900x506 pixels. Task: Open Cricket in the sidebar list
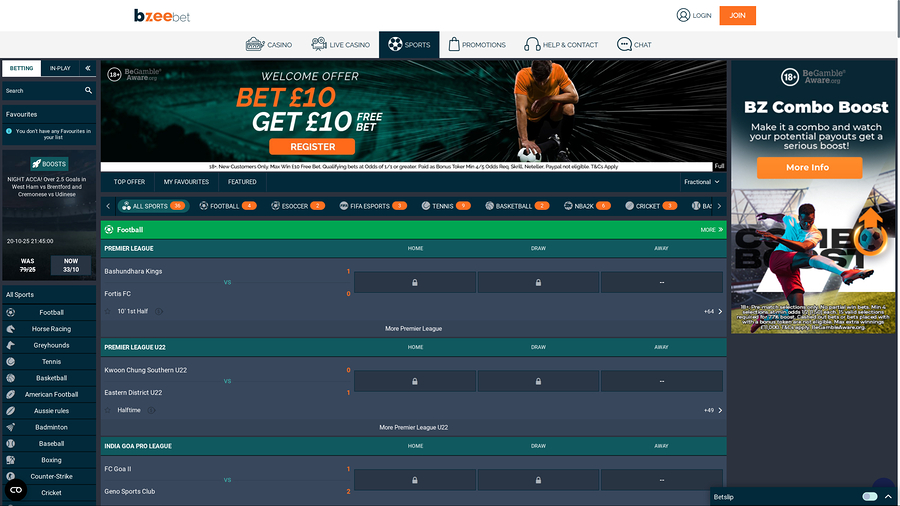click(x=49, y=493)
